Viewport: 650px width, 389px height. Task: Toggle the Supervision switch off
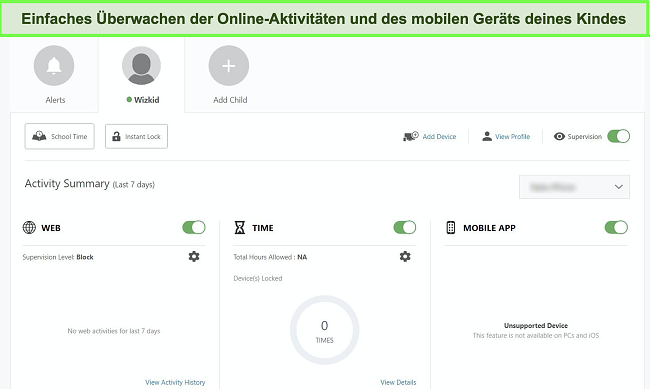[618, 136]
